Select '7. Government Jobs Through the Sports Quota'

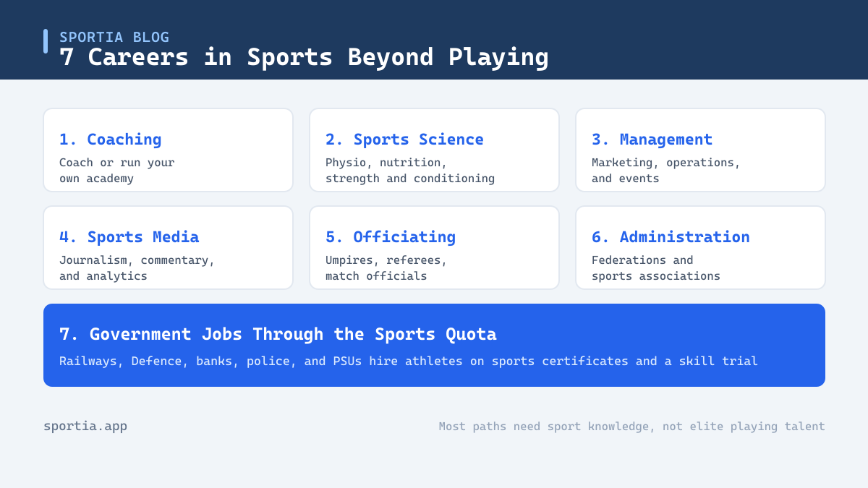click(x=278, y=334)
